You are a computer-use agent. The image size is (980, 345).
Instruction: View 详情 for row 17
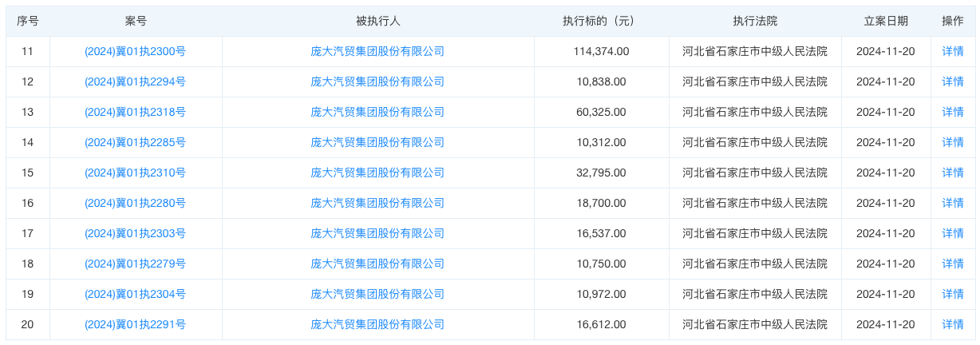click(953, 233)
